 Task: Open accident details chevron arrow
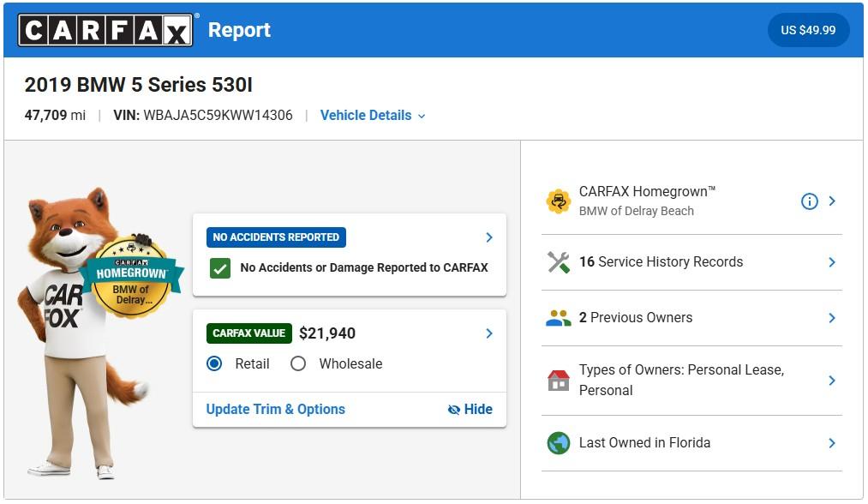488,237
